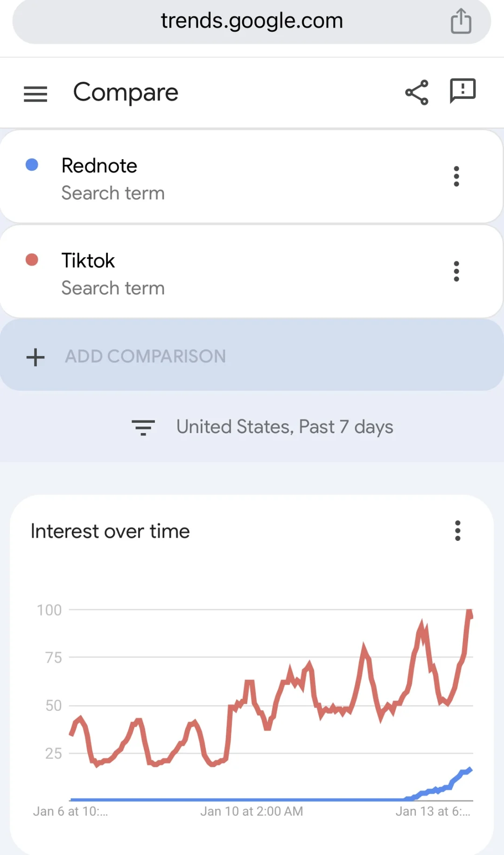
Task: Open Interest over time chart options
Action: tap(457, 531)
